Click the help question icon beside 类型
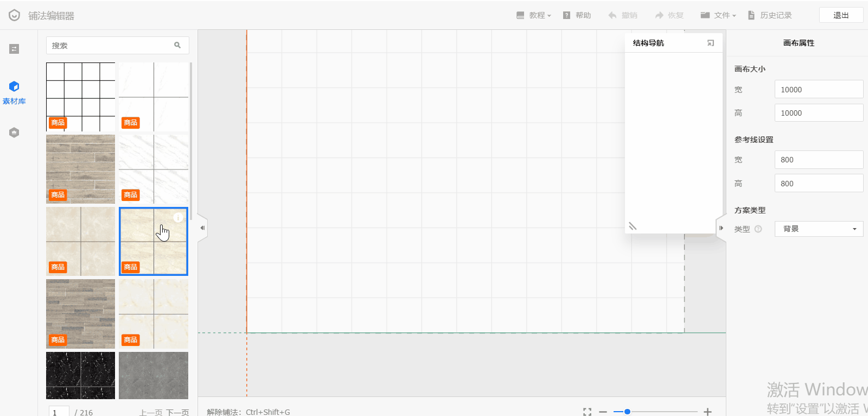Viewport: 868px width, 416px height. pyautogui.click(x=758, y=229)
